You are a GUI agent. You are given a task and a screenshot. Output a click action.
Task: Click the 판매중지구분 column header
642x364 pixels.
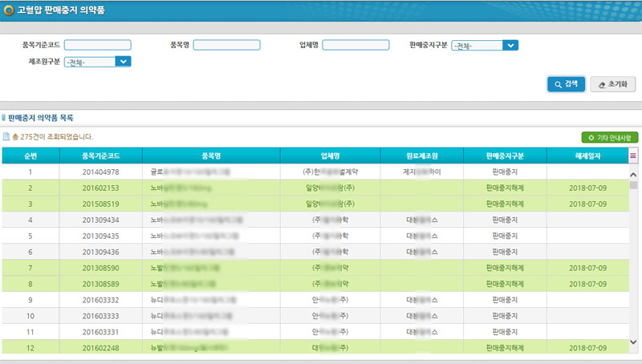coord(505,156)
